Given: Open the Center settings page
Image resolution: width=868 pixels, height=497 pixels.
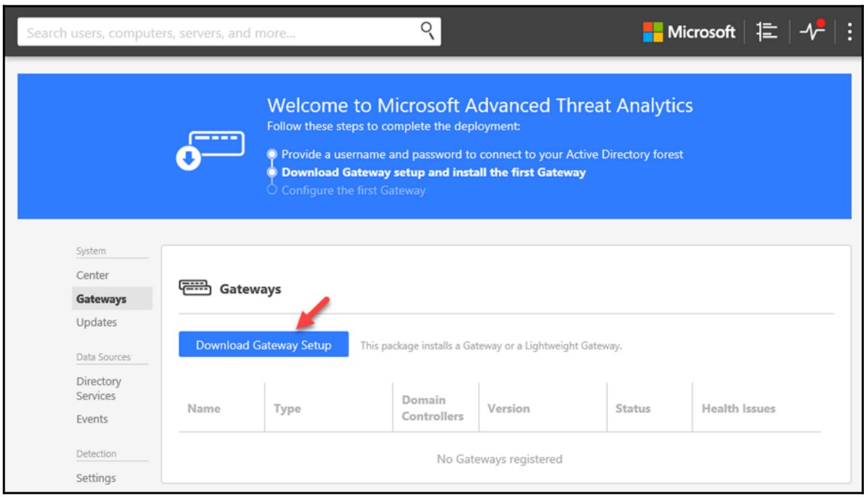Looking at the screenshot, I should 88,275.
